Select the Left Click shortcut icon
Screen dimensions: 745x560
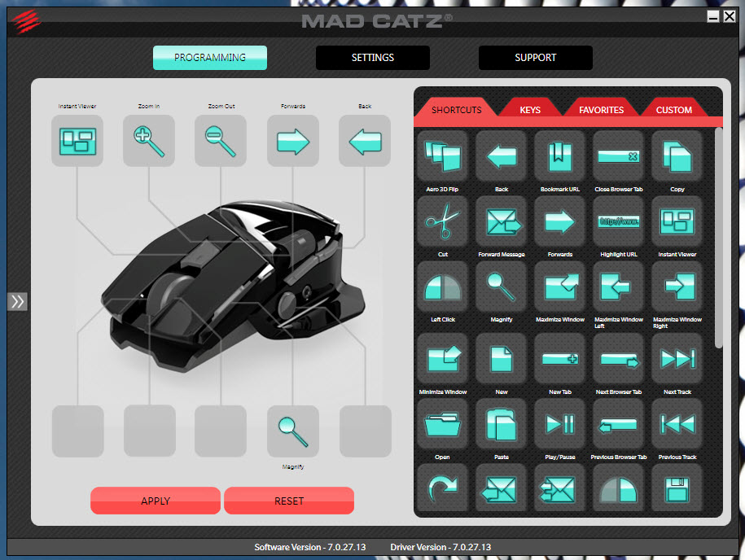click(443, 287)
